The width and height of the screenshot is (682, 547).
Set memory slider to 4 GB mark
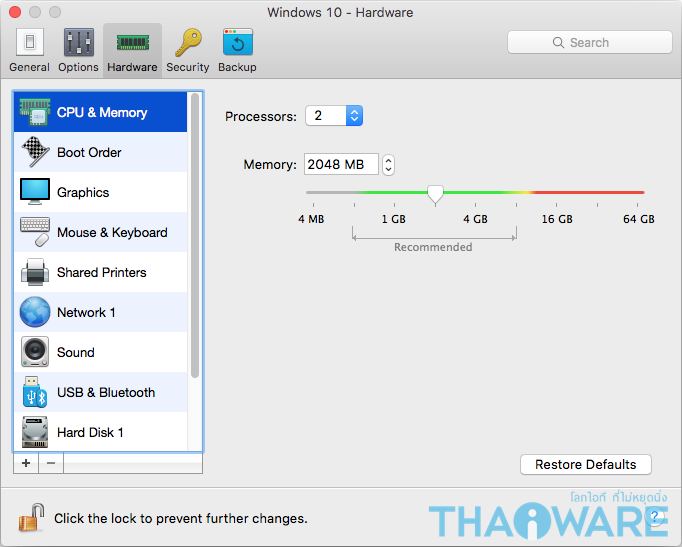[x=475, y=192]
